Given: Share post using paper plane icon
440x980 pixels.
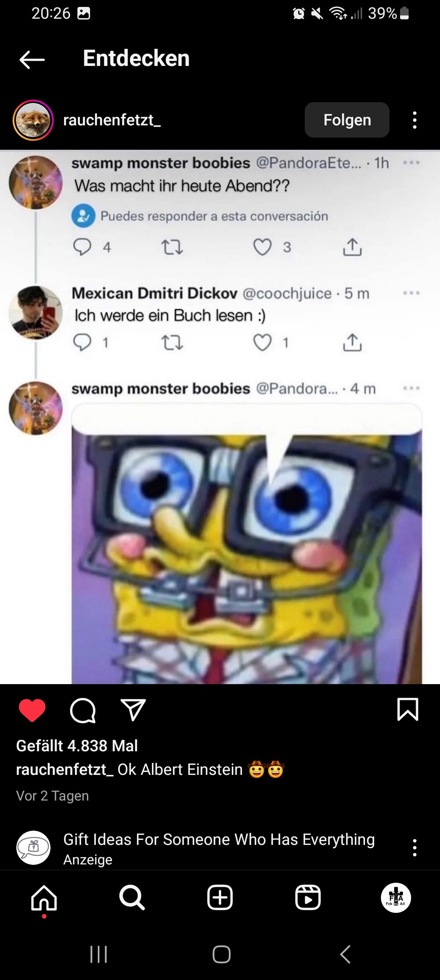Looking at the screenshot, I should coord(133,710).
